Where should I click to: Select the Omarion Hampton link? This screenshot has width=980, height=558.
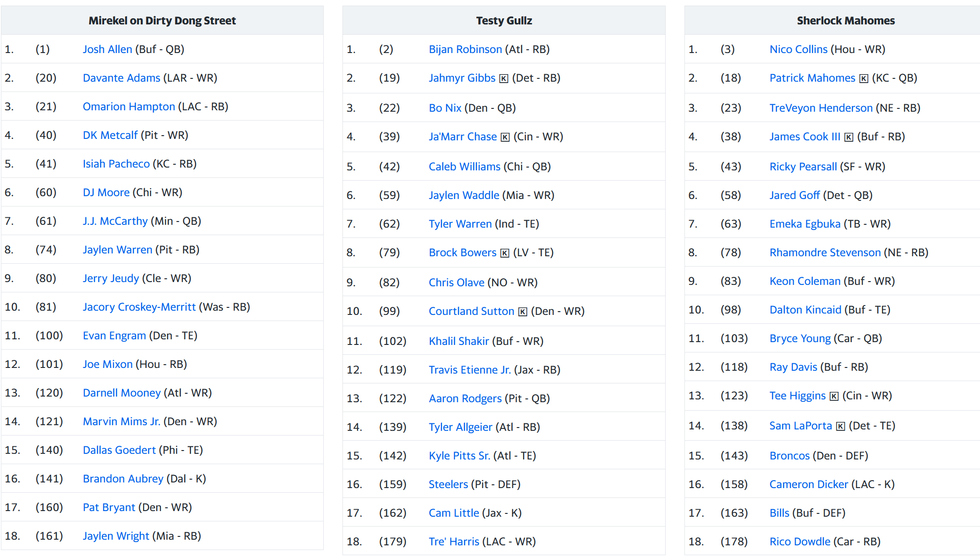[129, 107]
